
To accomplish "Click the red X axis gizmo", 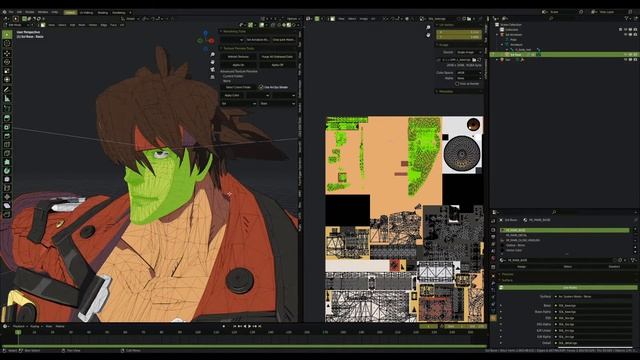I will coord(211,40).
